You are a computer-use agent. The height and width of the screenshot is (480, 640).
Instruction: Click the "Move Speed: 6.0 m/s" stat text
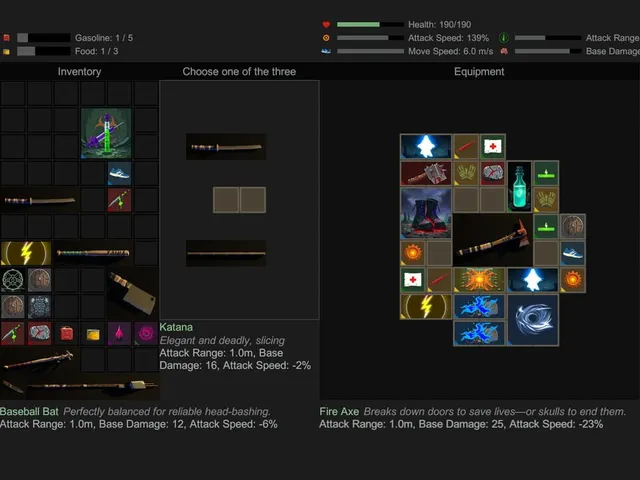click(x=451, y=51)
